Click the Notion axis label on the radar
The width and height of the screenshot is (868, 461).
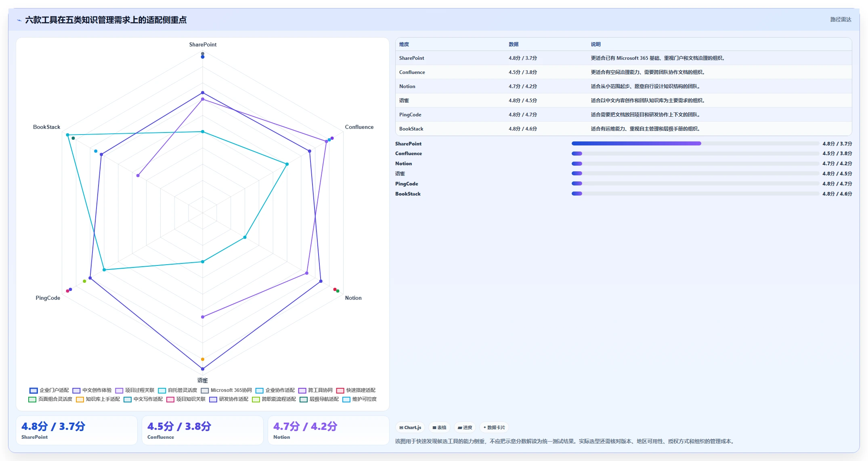[x=353, y=298]
